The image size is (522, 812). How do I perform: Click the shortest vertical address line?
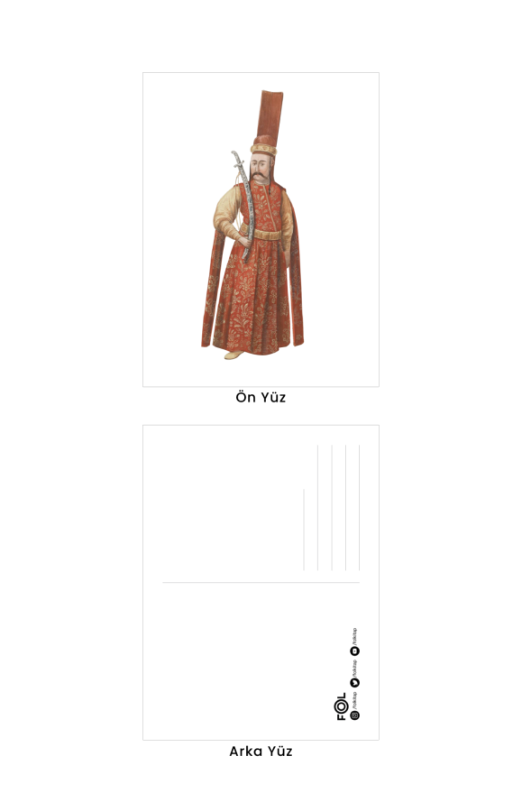click(x=304, y=530)
